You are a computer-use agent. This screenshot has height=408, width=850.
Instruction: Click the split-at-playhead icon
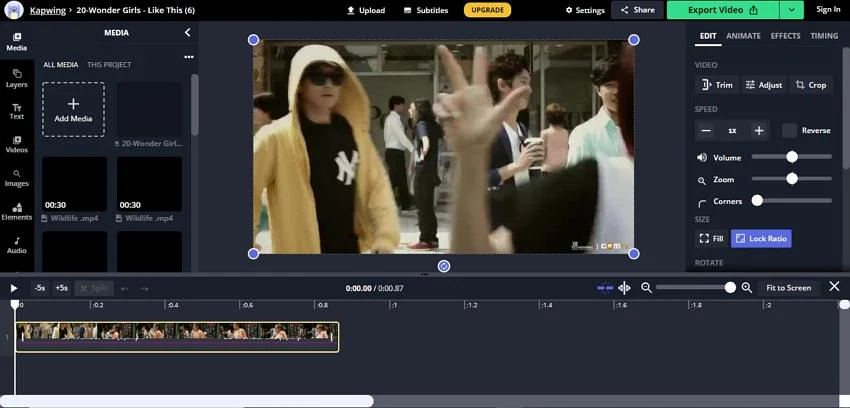(624, 288)
